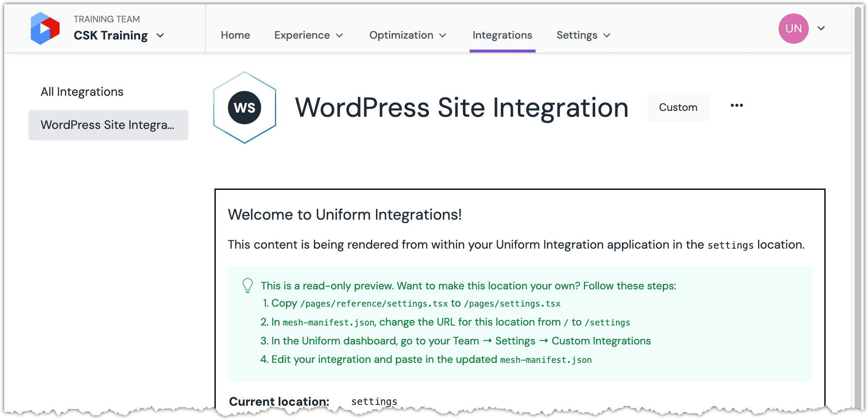The width and height of the screenshot is (868, 420).
Task: Click the mesh-manifest.json text in step 2
Action: pos(328,323)
